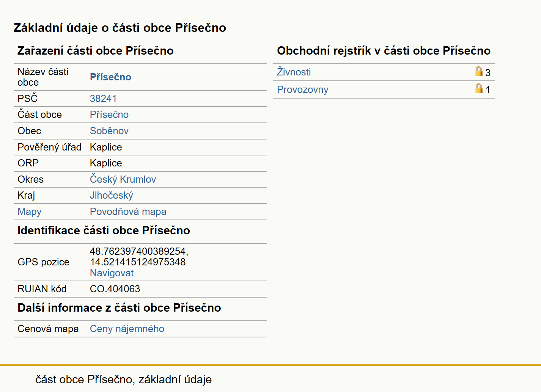Open the Živnosti link

click(294, 72)
